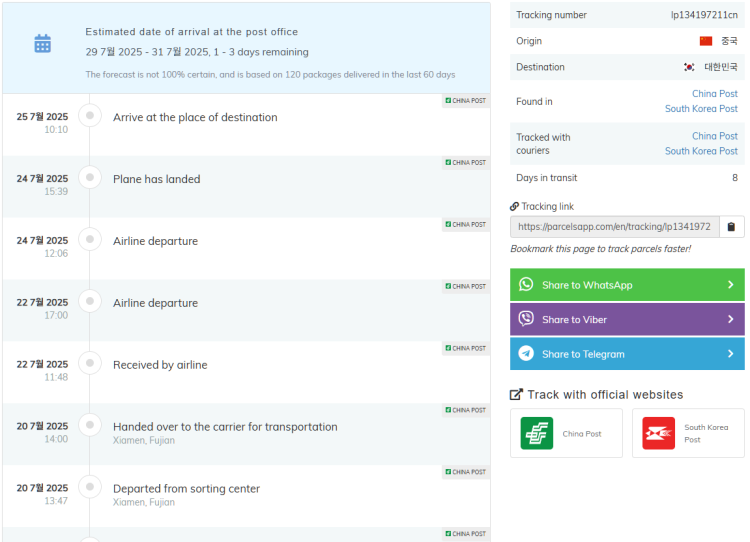750x542 pixels.
Task: Click the forecast disclaimer about 120 packages
Action: click(x=270, y=75)
